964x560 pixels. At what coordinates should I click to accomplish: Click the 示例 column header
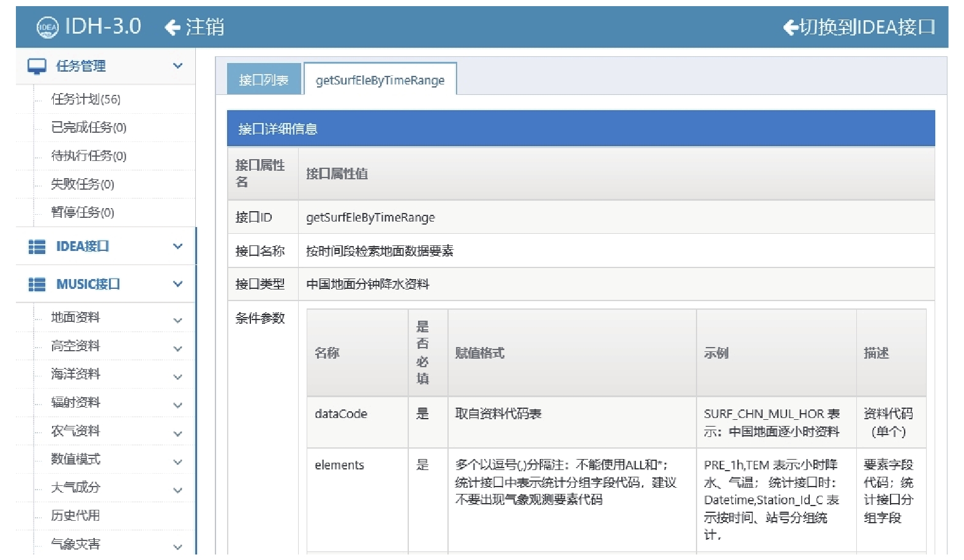click(x=776, y=353)
